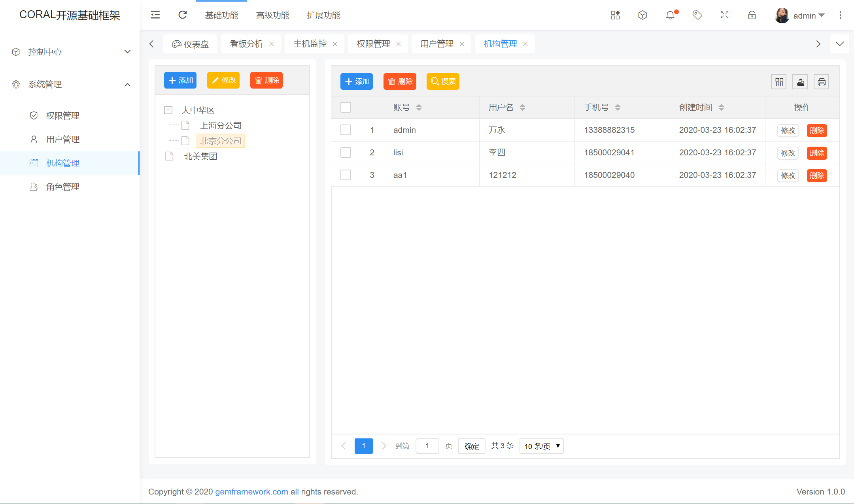The width and height of the screenshot is (854, 504).
Task: Toggle the select-all checkbox in the table header
Action: (x=346, y=107)
